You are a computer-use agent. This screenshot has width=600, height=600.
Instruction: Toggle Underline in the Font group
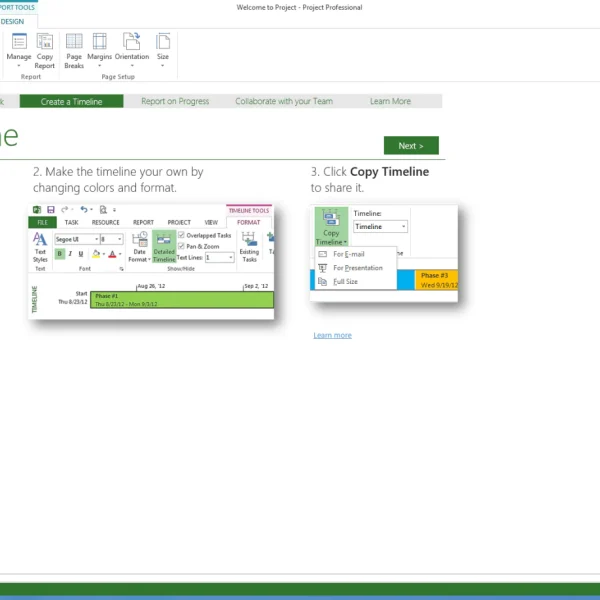click(x=81, y=254)
